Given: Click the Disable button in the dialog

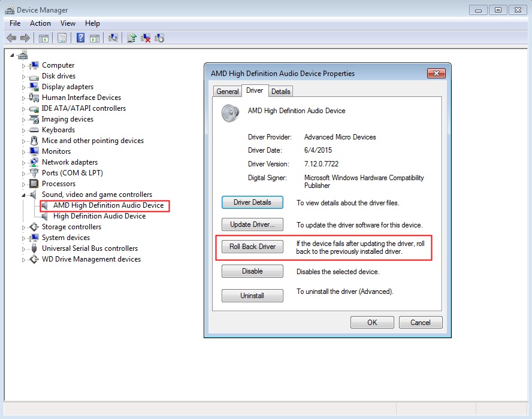Looking at the screenshot, I should (252, 271).
